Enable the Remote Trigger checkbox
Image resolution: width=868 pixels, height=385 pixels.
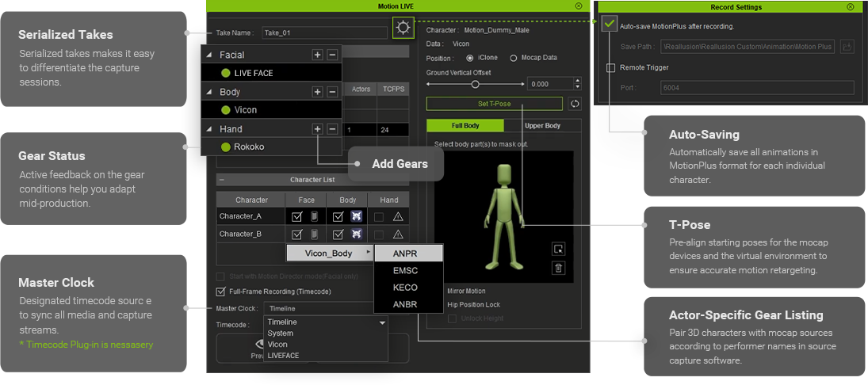point(610,68)
